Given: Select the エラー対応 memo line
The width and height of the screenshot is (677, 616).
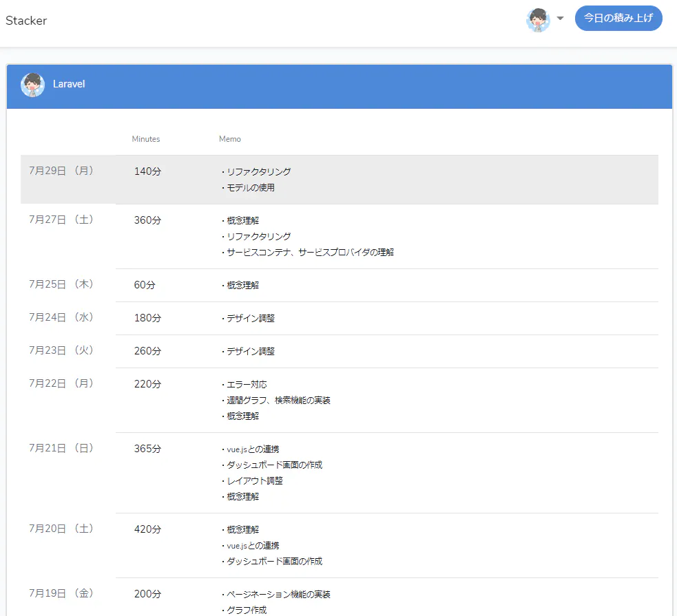Looking at the screenshot, I should tap(244, 384).
